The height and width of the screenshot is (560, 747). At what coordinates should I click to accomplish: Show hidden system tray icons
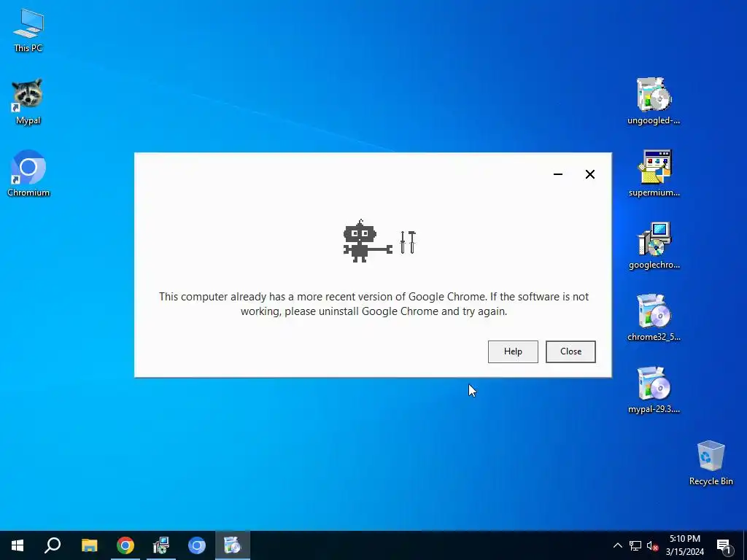[617, 545]
